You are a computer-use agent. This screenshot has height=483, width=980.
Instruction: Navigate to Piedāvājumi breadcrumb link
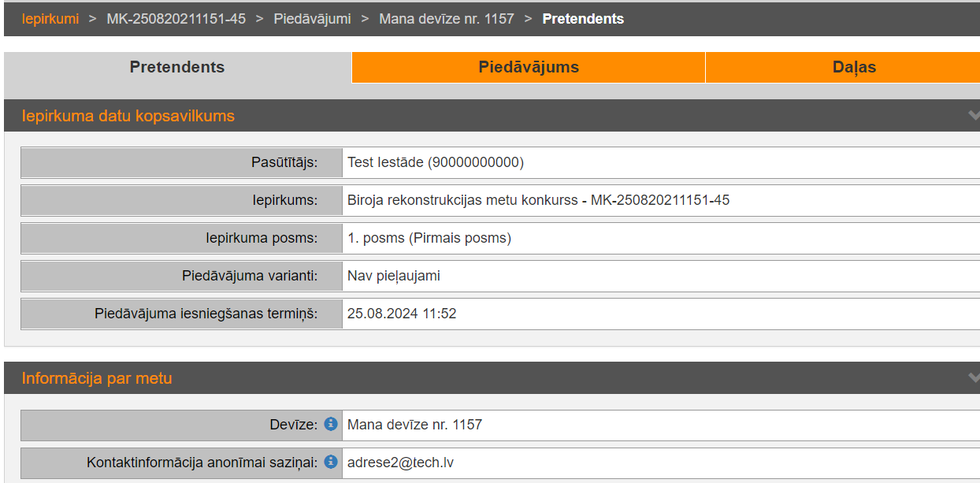coord(312,19)
